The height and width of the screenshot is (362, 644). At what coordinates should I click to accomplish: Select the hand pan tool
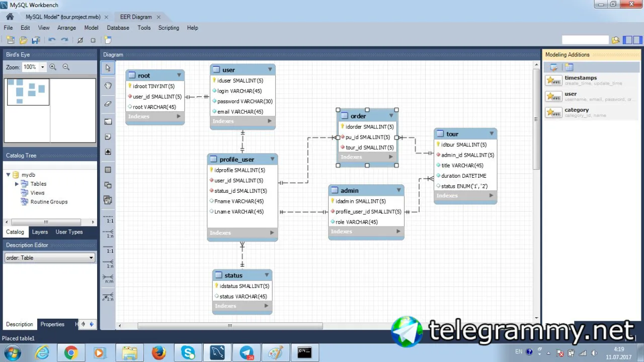point(108,86)
